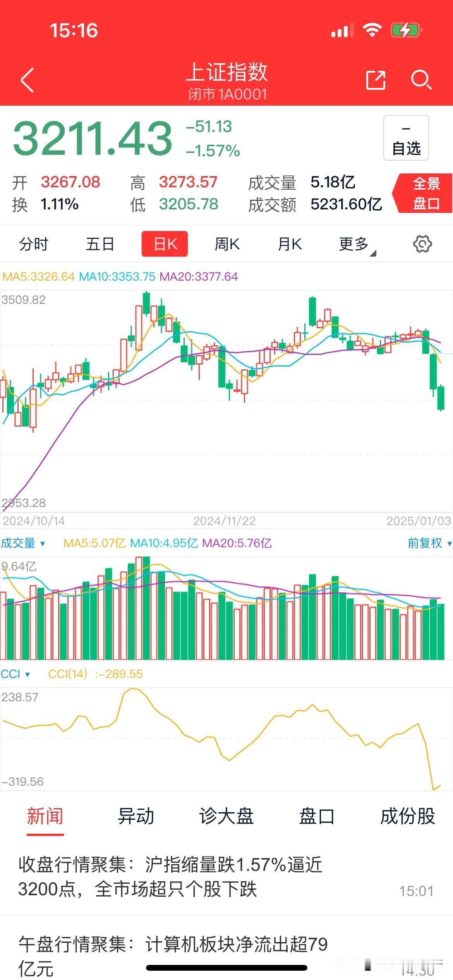The image size is (453, 980).
Task: Tap the 2025/01/03 date label
Action: [419, 521]
